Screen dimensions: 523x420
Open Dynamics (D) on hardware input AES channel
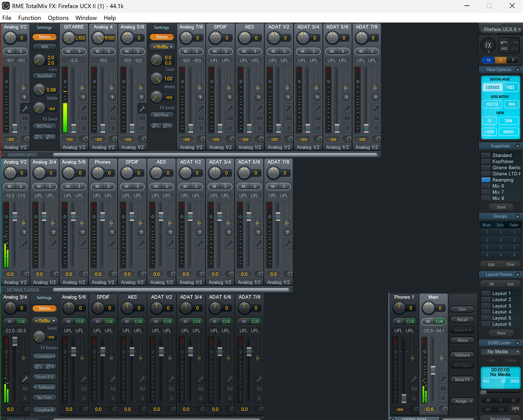click(x=259, y=128)
